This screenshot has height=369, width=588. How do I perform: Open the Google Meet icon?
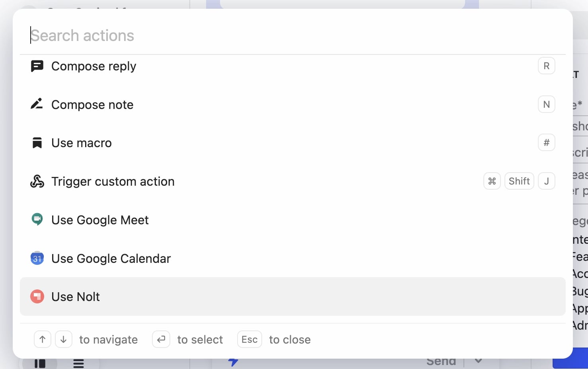tap(37, 219)
